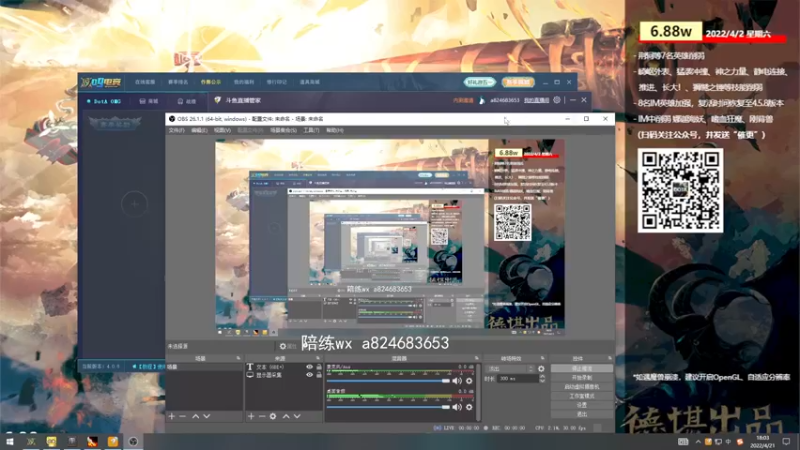The width and height of the screenshot is (800, 450).
Task: Move the source up with the up arrow in the 来源 panel
Action: tap(286, 416)
